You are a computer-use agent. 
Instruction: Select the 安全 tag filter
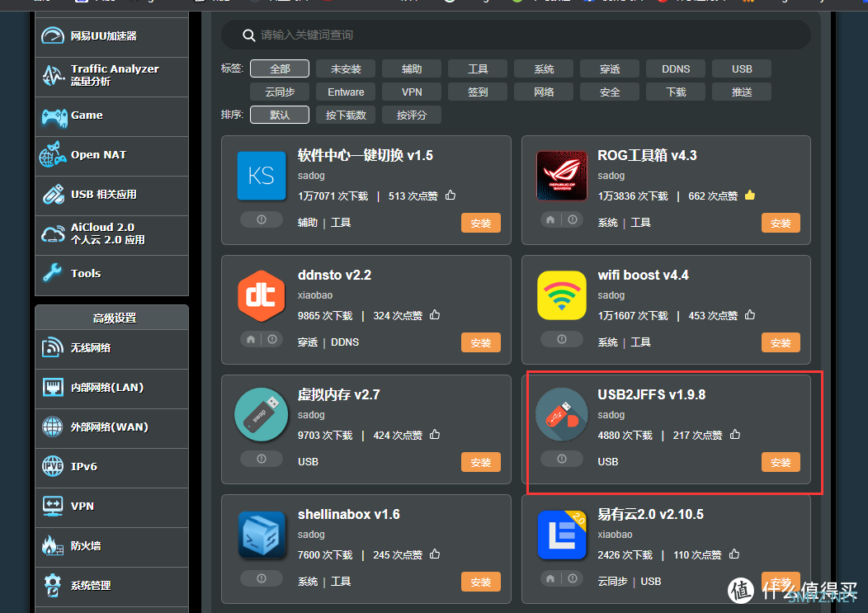[610, 92]
